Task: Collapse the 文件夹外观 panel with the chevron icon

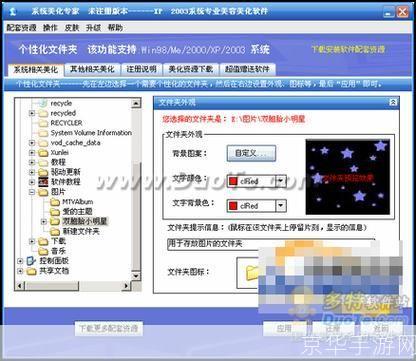Action: tap(393, 103)
